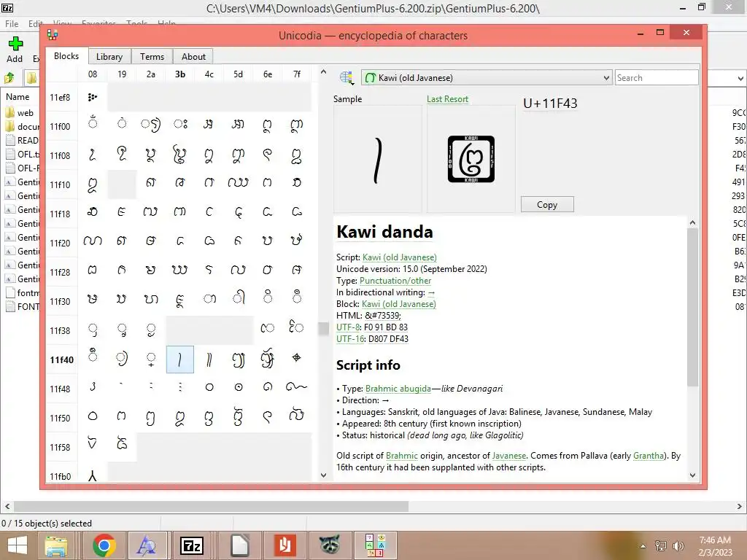Select the character at row 11f50 column 7f
The height and width of the screenshot is (560, 747).
[297, 418]
